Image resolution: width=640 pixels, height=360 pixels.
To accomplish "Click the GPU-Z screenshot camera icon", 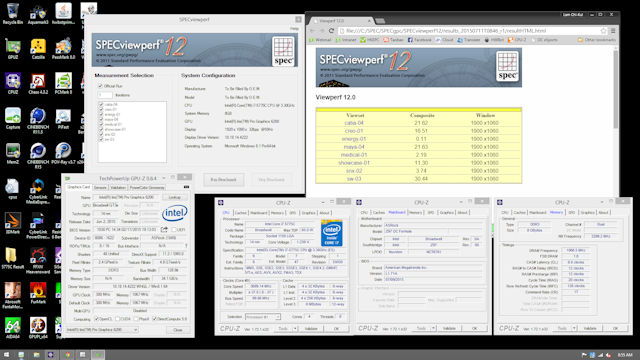I will click(x=187, y=187).
